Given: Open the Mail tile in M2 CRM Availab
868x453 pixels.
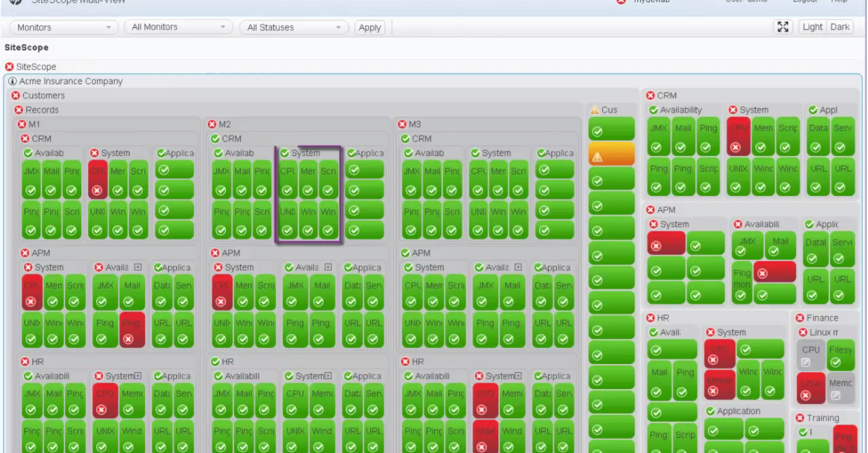Looking at the screenshot, I should tap(242, 179).
